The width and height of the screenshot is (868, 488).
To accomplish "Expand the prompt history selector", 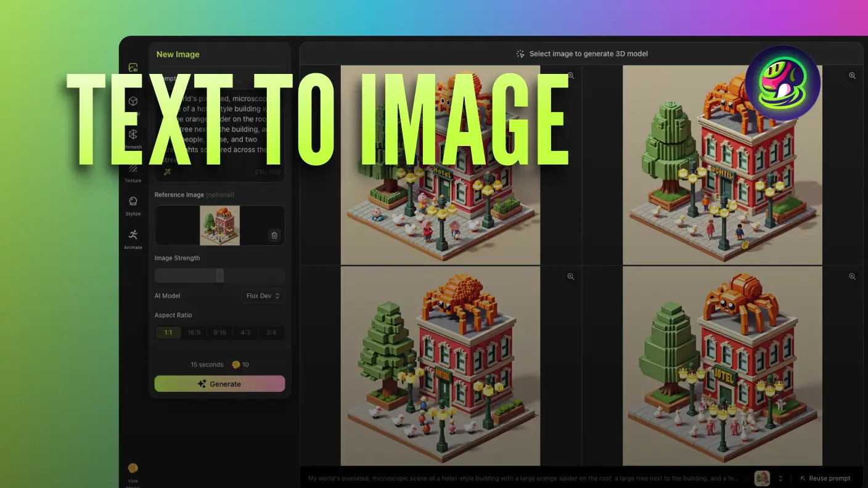I will [x=780, y=478].
